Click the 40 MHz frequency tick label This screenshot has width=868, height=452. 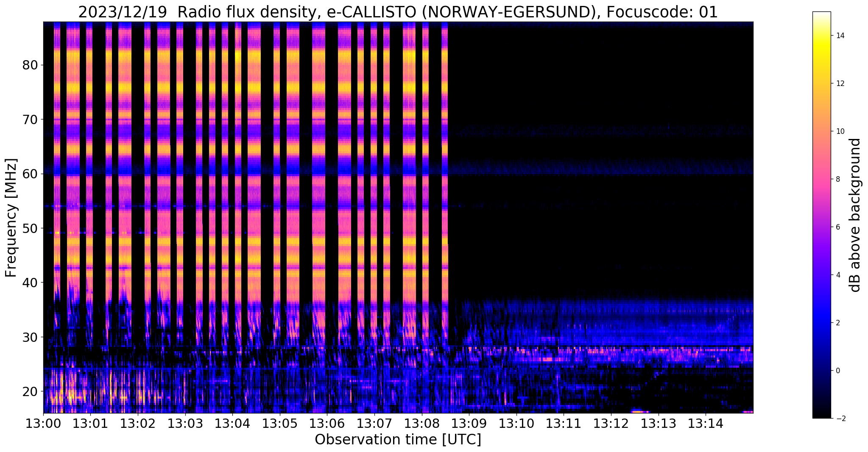pos(30,282)
